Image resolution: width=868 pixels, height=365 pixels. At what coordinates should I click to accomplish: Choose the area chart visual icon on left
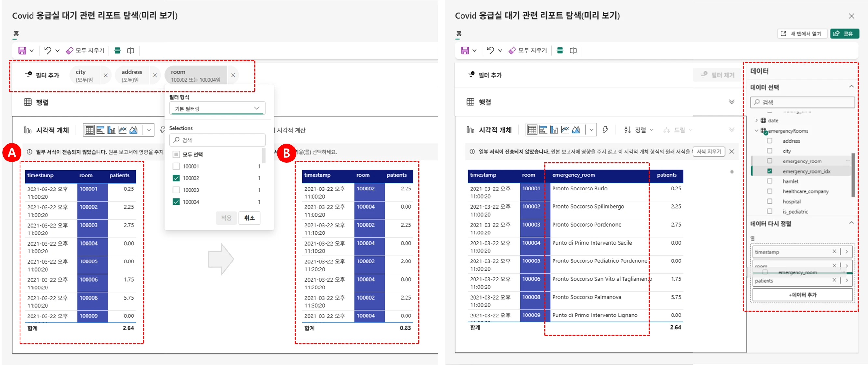tap(134, 130)
